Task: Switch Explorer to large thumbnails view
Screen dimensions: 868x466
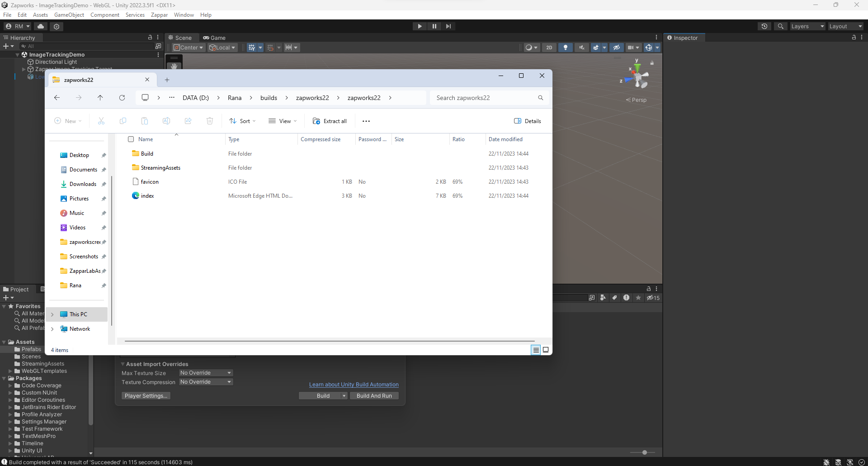Action: 546,350
